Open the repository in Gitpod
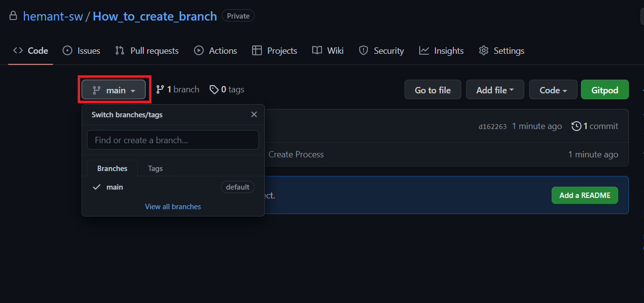 pos(605,90)
